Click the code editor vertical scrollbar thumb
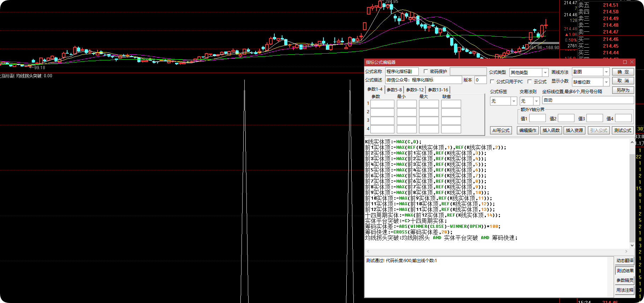Screen dimensions: 644x303 pyautogui.click(x=632, y=198)
